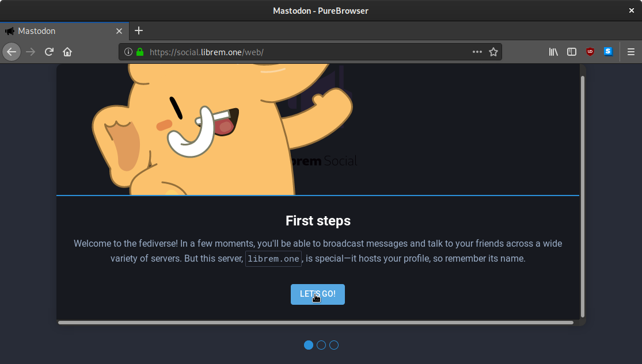Open the PureBrowser hamburger menu
This screenshot has height=364, width=642.
pos(631,52)
